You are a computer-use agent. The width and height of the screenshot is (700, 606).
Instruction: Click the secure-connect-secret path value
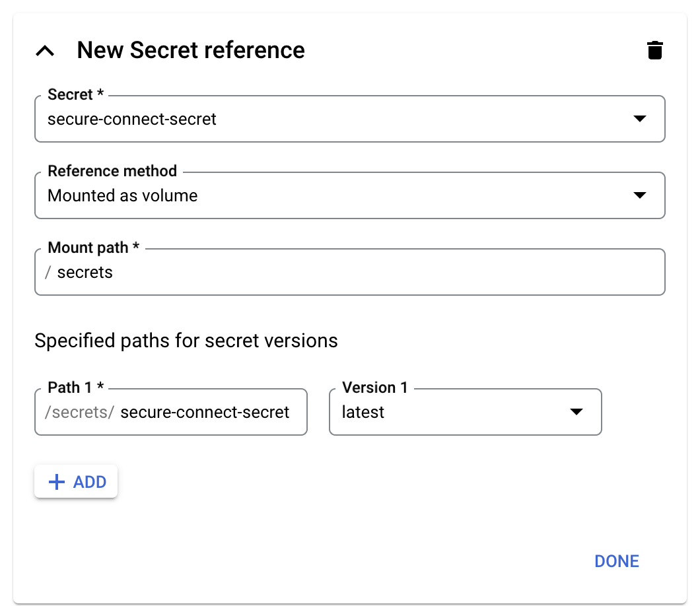[x=205, y=412]
